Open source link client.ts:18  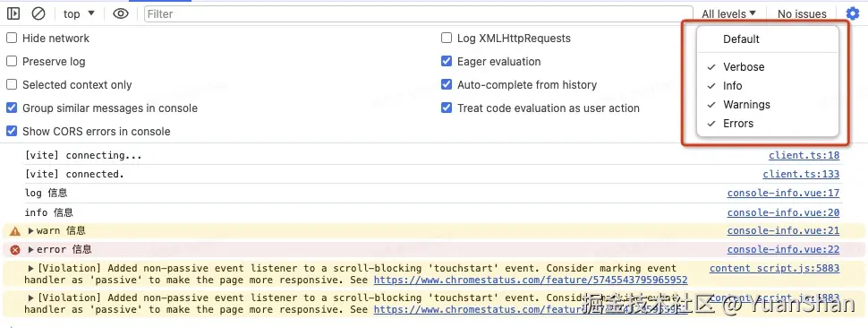[804, 156]
